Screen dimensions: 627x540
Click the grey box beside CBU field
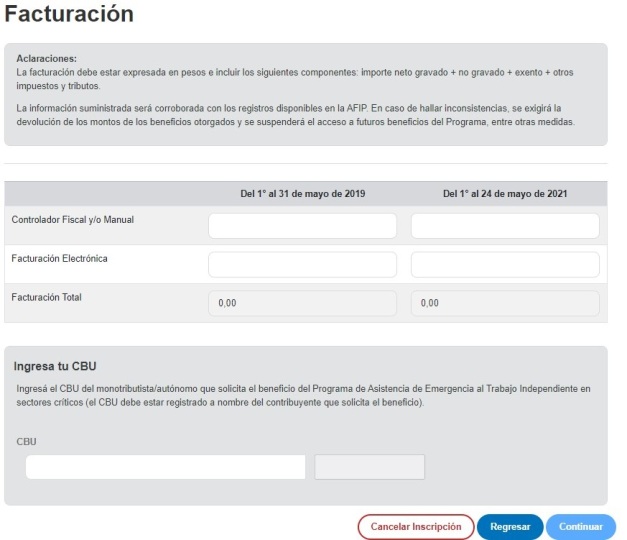[x=369, y=467]
